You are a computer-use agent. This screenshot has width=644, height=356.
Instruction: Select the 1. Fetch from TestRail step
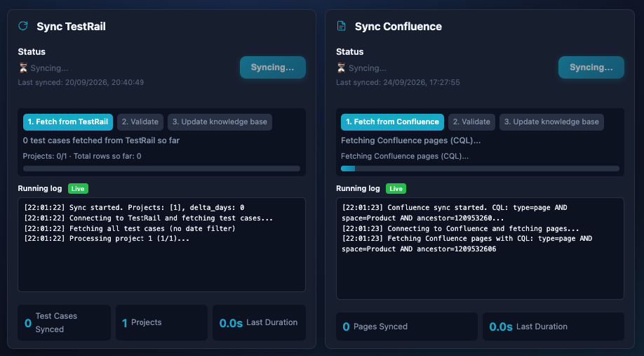(68, 122)
